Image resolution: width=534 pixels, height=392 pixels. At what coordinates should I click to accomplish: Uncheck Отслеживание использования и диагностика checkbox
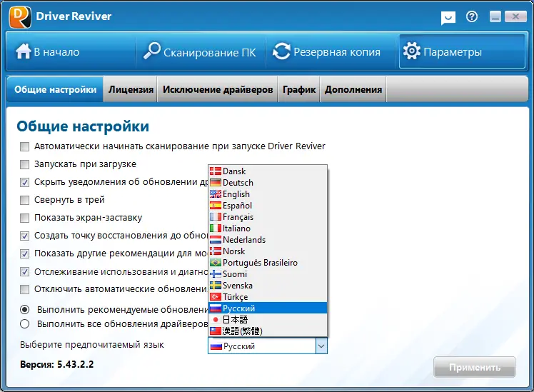[24, 272]
